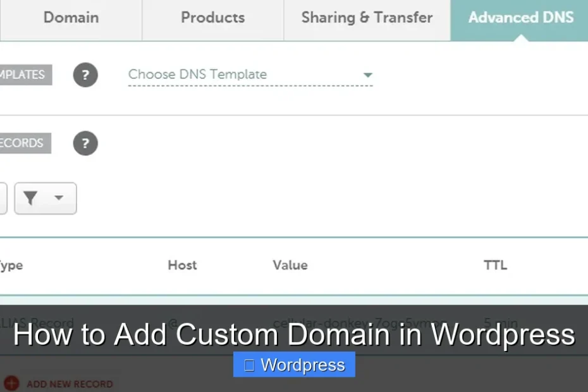588x392 pixels.
Task: Click the help icon beside Templates
Action: tap(85, 75)
